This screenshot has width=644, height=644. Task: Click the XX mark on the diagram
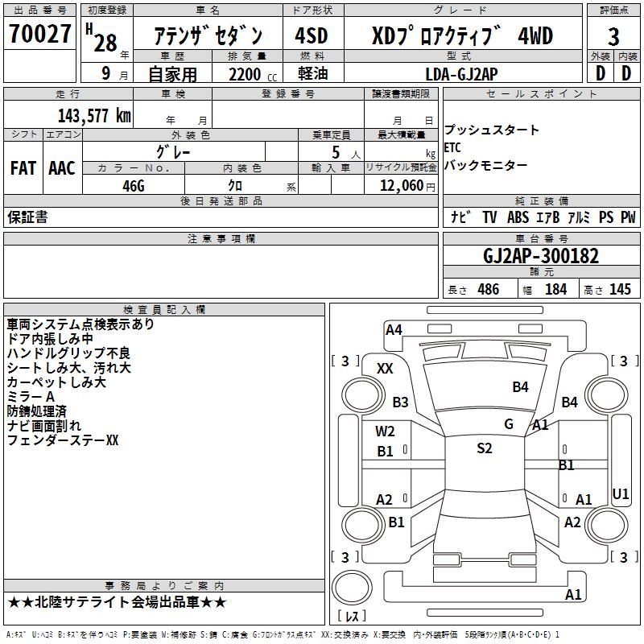[385, 369]
